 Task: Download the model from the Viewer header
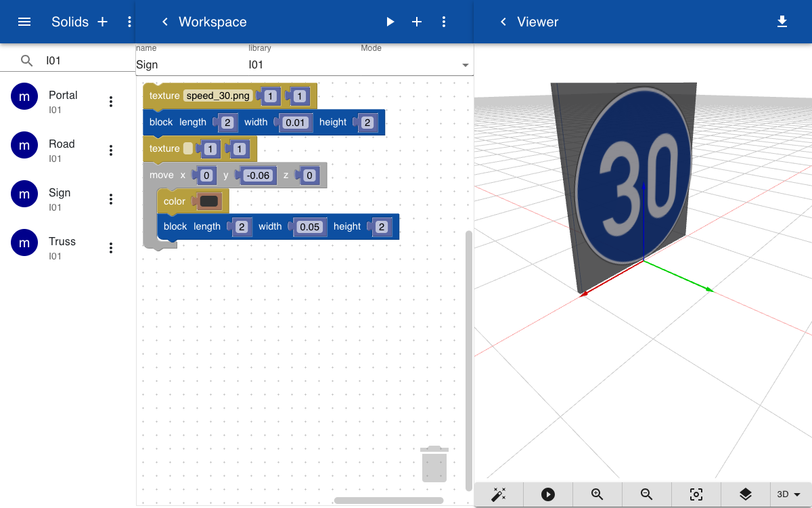pos(782,22)
